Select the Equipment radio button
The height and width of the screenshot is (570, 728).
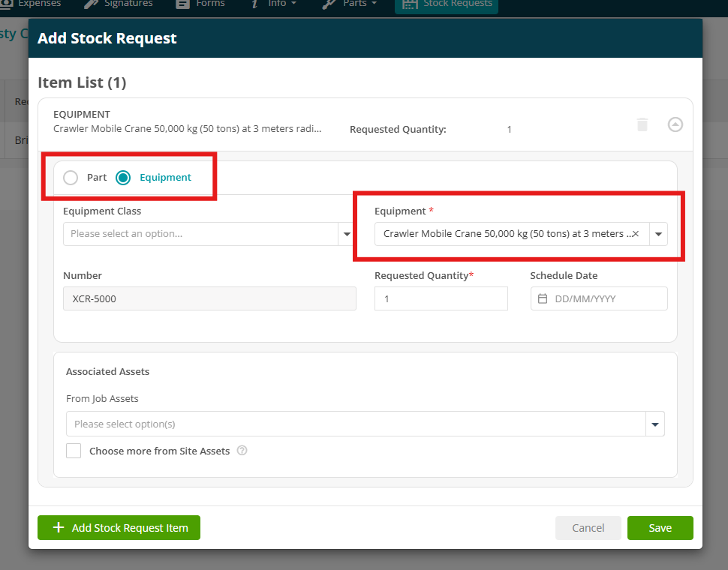[x=123, y=178]
